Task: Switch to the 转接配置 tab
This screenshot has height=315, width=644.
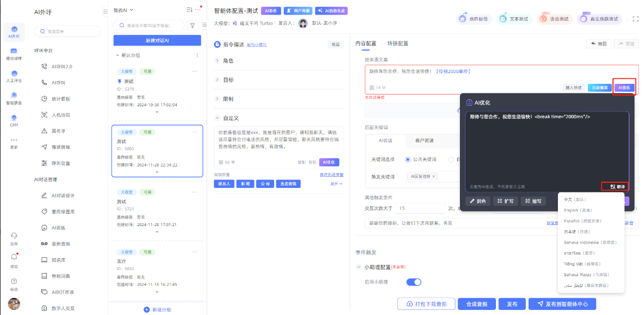Action: 397,43
